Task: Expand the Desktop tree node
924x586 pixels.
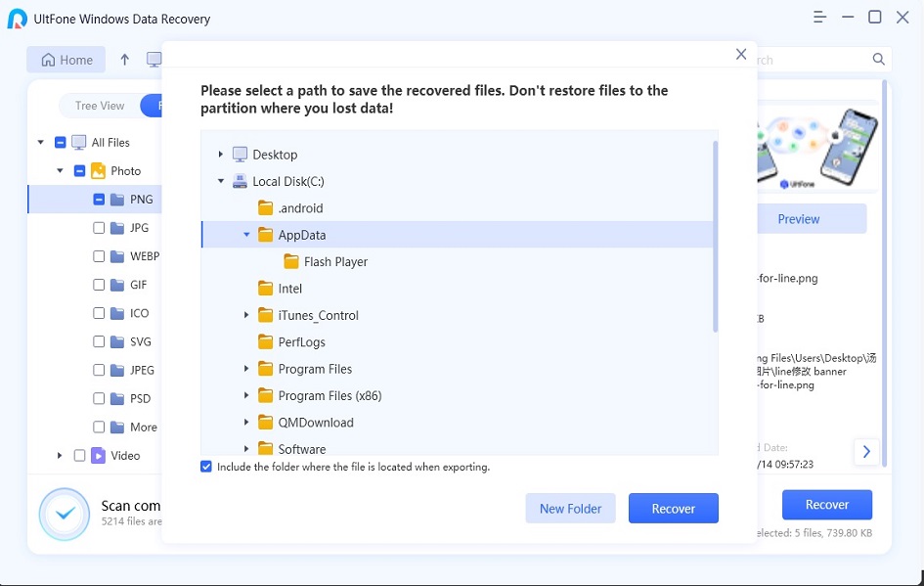Action: 221,155
